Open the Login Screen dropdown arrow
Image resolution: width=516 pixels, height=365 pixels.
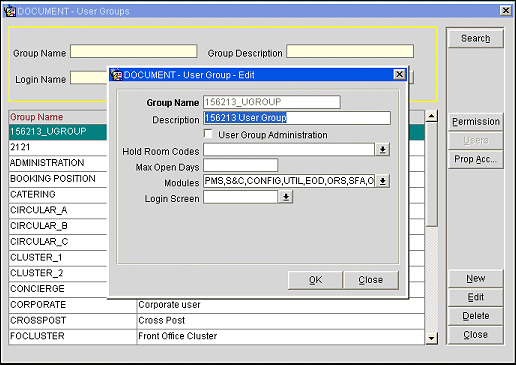(x=286, y=197)
